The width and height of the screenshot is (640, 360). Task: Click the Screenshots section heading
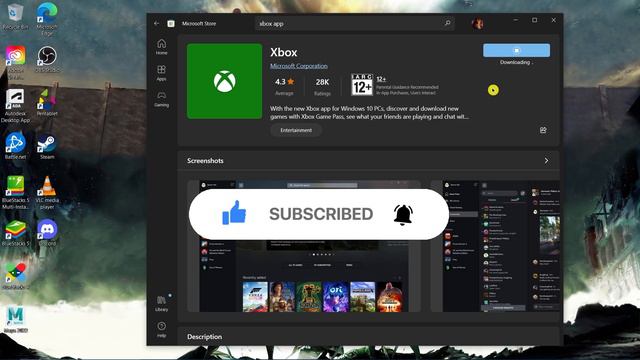tap(205, 161)
